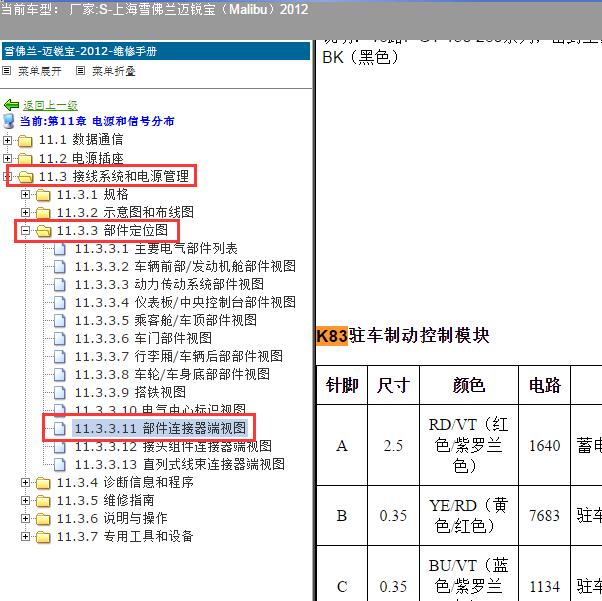Click folder icon of 11.3.4 诊断信息和程序
This screenshot has width=602, height=601.
[43, 483]
